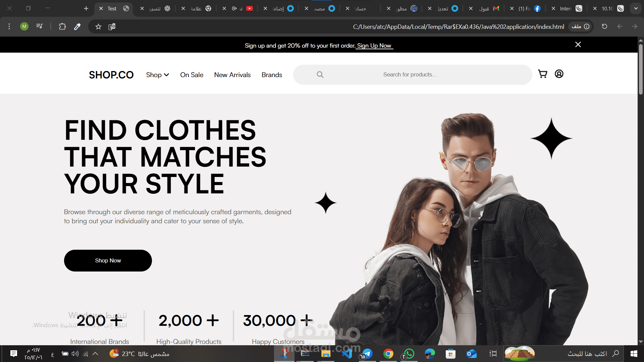Open the taskbar clock and date
Viewport: 644px width, 362px height.
[33, 354]
